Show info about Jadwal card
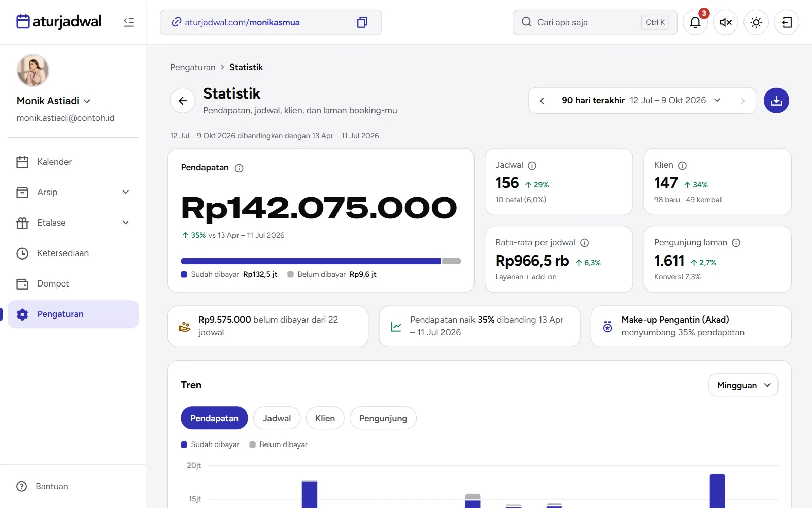The image size is (812, 508). tap(532, 166)
